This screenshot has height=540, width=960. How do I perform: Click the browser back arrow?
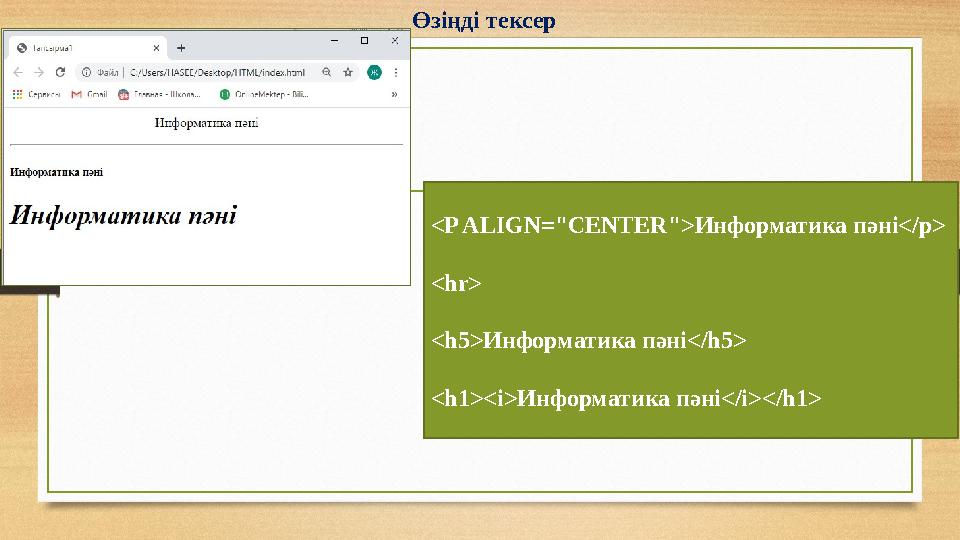(x=18, y=72)
